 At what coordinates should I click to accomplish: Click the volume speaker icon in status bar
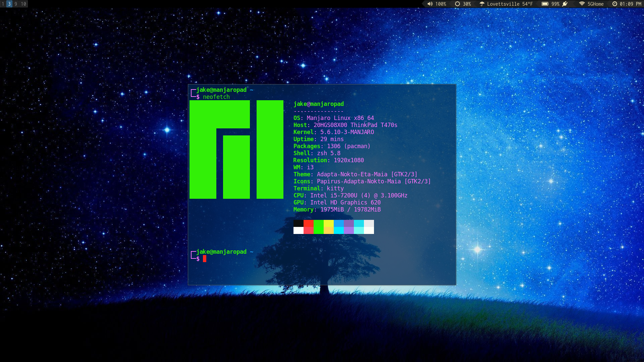coord(430,4)
